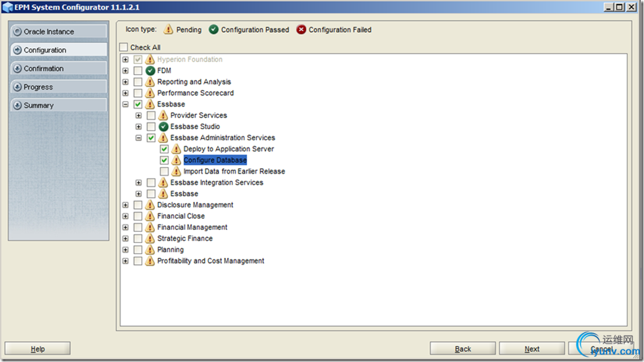Image resolution: width=644 pixels, height=362 pixels.
Task: Click the pending icon beside Provider Services
Action: 163,115
